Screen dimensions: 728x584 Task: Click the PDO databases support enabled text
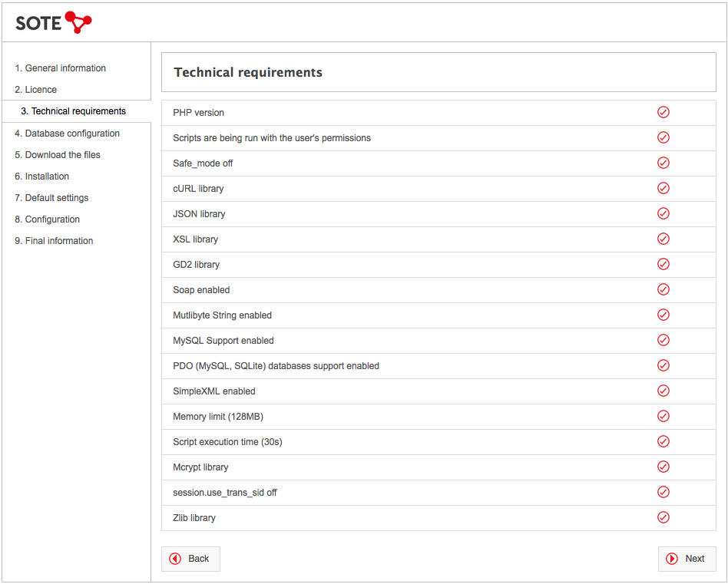(276, 366)
